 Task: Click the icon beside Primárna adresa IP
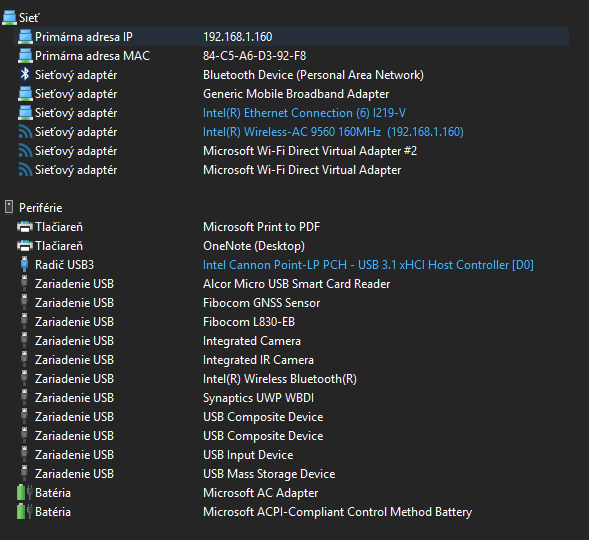click(25, 37)
